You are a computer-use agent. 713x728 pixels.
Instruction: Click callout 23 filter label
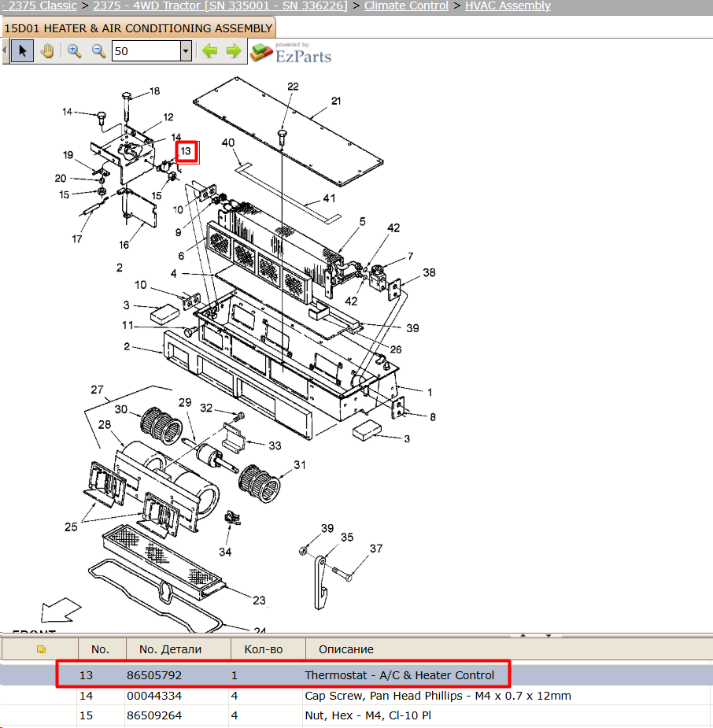259,601
